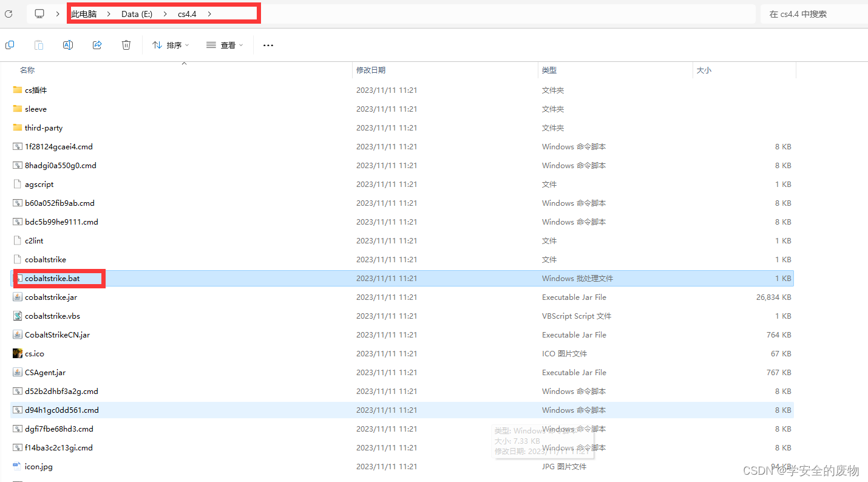Expand chevron after the monitor icon
The image size is (868, 482).
(58, 13)
